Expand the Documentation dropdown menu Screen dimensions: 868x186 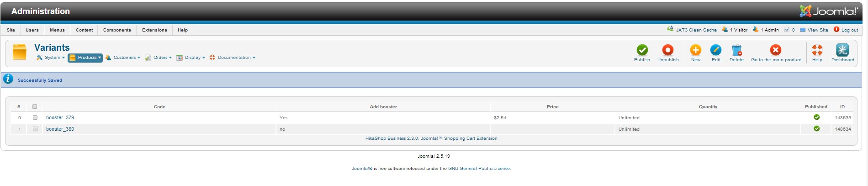[x=233, y=58]
